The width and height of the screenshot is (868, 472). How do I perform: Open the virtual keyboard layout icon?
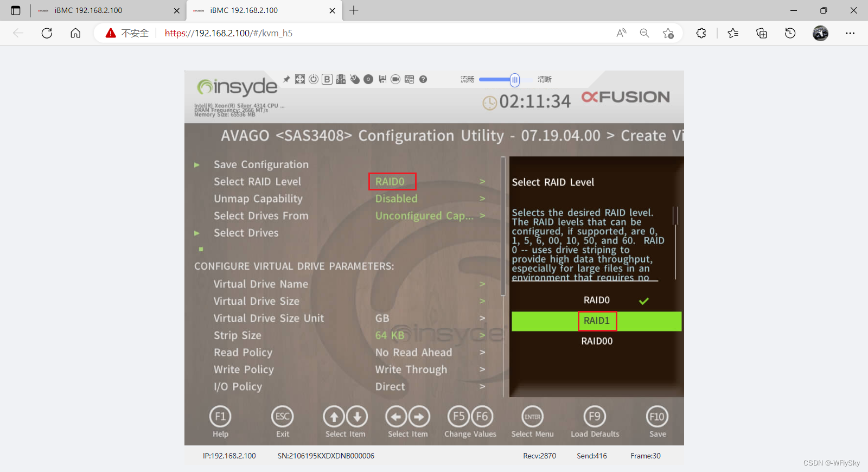[x=410, y=79]
